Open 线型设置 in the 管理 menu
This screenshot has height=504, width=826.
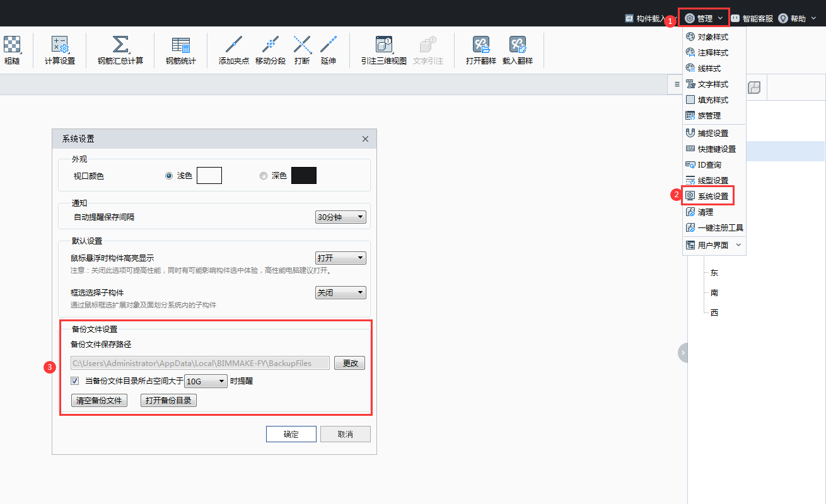coord(714,180)
